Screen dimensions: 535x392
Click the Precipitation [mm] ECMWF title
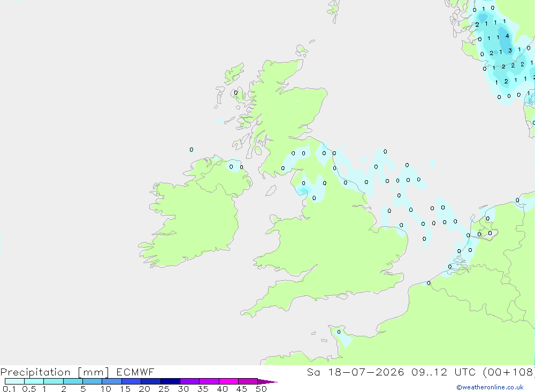click(x=78, y=372)
